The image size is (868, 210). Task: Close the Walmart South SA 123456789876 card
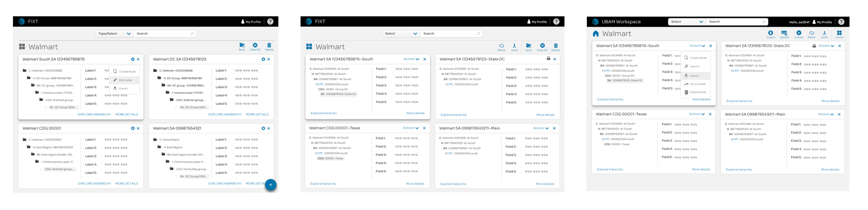point(138,59)
